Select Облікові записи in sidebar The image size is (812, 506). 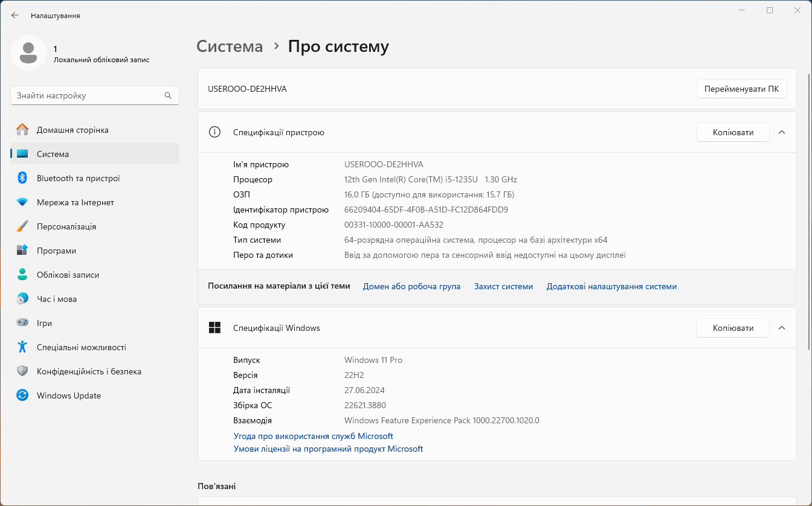95,275
